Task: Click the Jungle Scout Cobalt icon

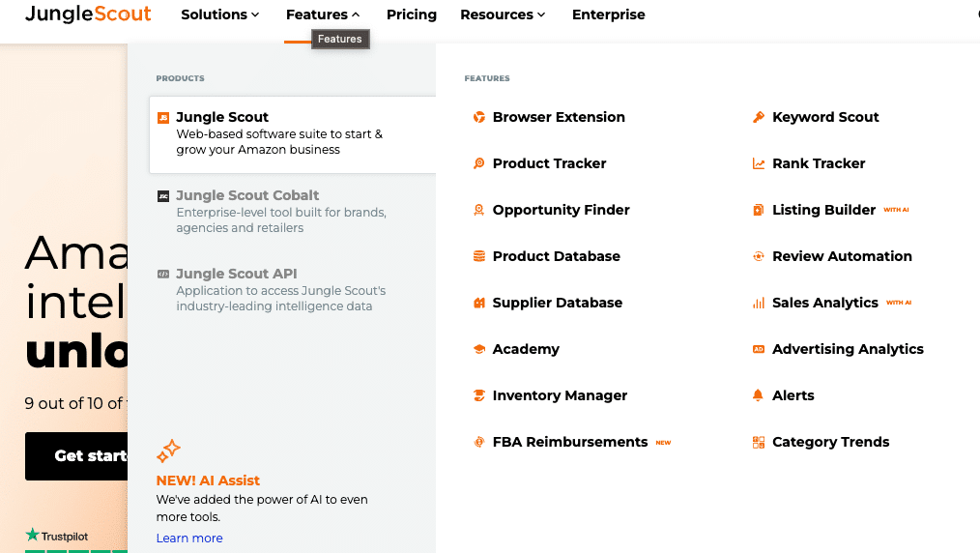Action: coord(163,196)
